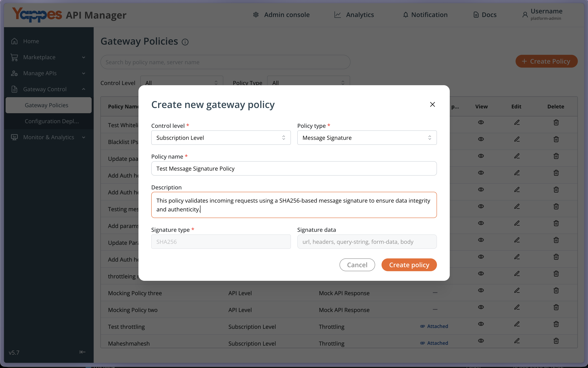588x368 pixels.
Task: Delete the Add params policy row
Action: [556, 223]
